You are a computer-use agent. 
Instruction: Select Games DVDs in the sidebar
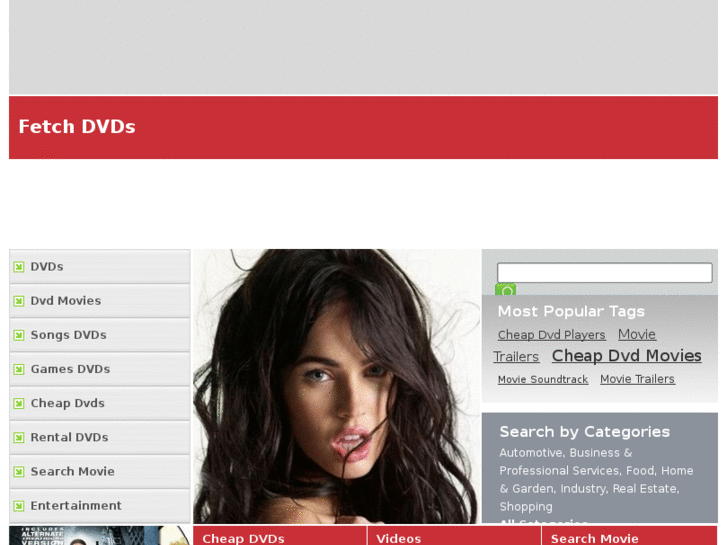coord(100,369)
